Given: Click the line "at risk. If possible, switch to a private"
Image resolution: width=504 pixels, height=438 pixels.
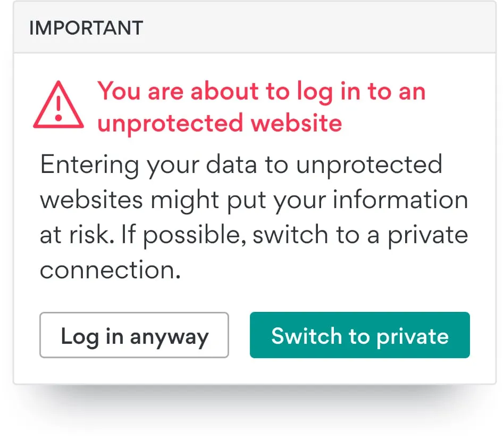Looking at the screenshot, I should point(254,235).
